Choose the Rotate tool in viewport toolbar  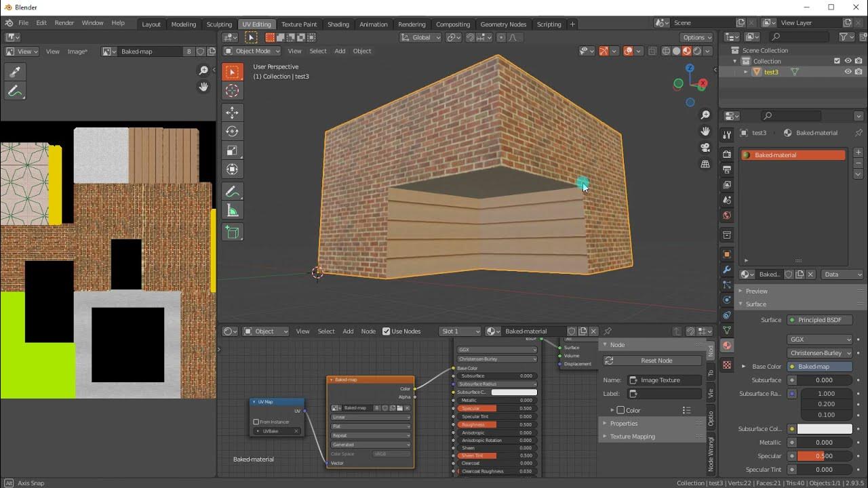tap(232, 131)
